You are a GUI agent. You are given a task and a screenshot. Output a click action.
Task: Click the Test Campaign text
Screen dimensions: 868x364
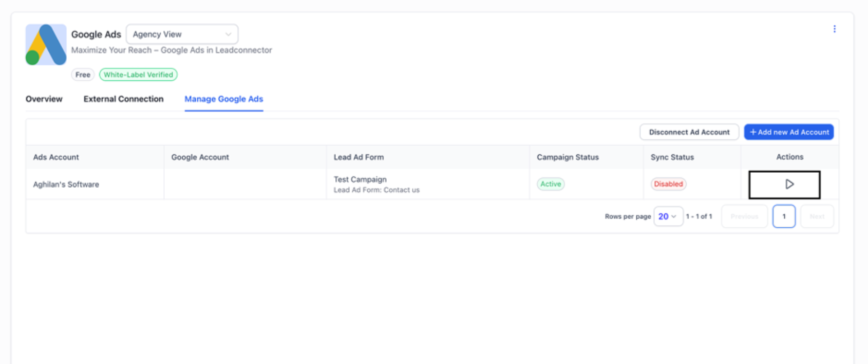pos(360,179)
